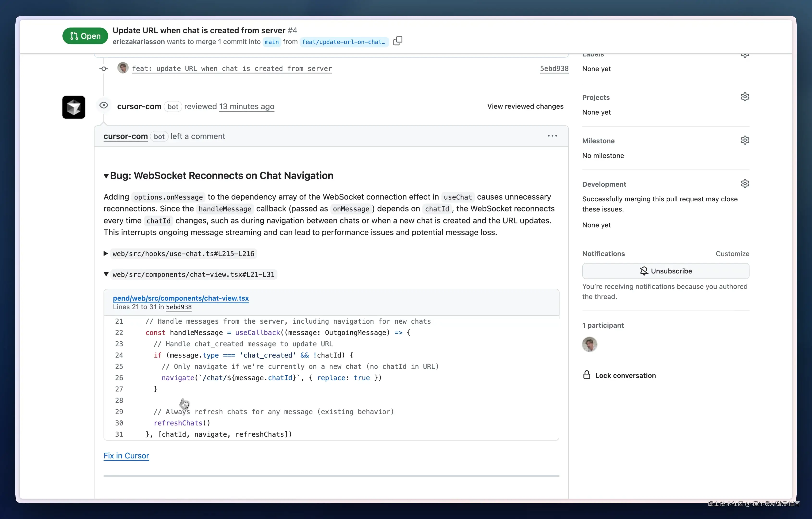Image resolution: width=812 pixels, height=519 pixels.
Task: Collapse the WebSocket Reconnects bug section
Action: pos(106,176)
